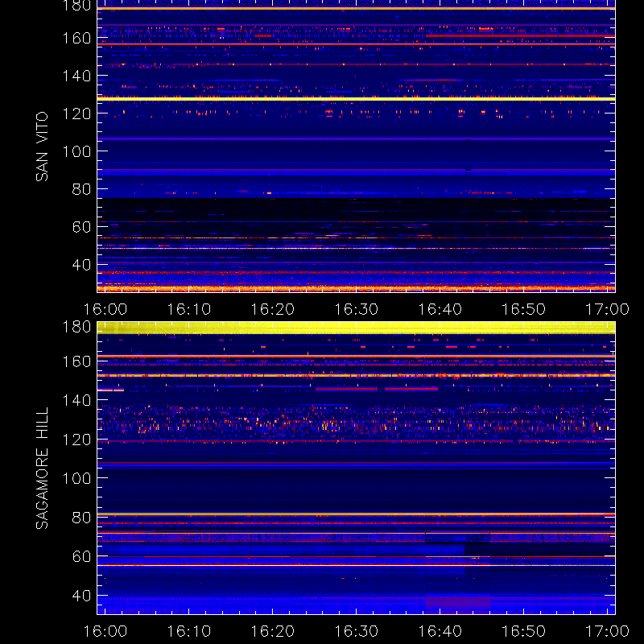
Task: Pick 16:30 time label under Sagamore Hill plot
Action: point(356,631)
